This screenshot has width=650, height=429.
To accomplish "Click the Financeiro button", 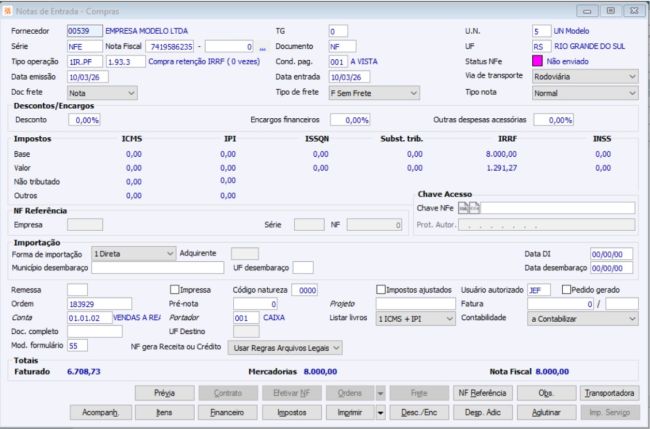I will tap(228, 412).
